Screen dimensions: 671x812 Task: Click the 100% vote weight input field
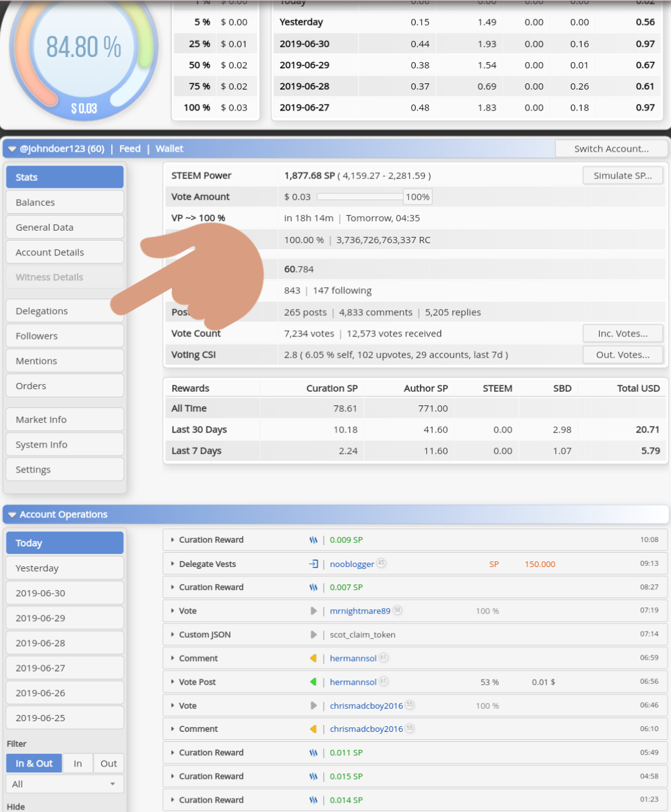click(x=418, y=197)
